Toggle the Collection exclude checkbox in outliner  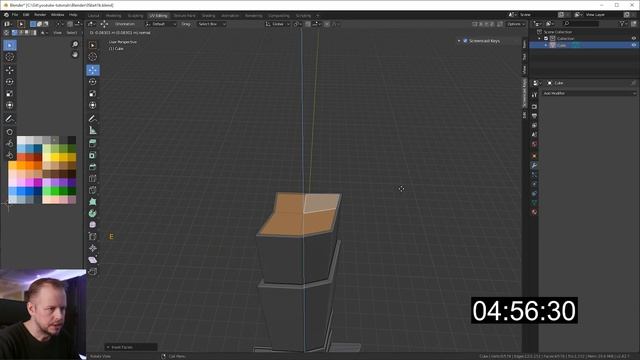click(x=546, y=38)
